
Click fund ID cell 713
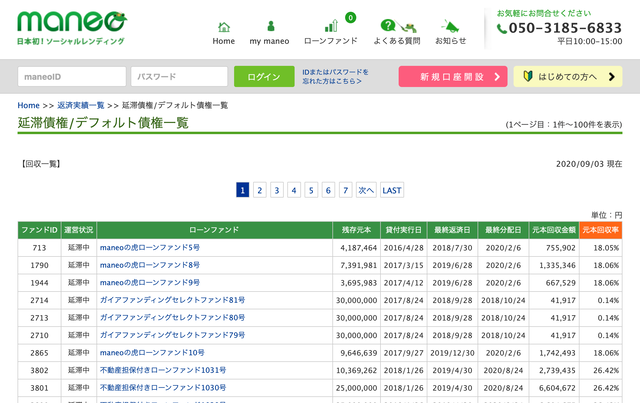(39, 248)
